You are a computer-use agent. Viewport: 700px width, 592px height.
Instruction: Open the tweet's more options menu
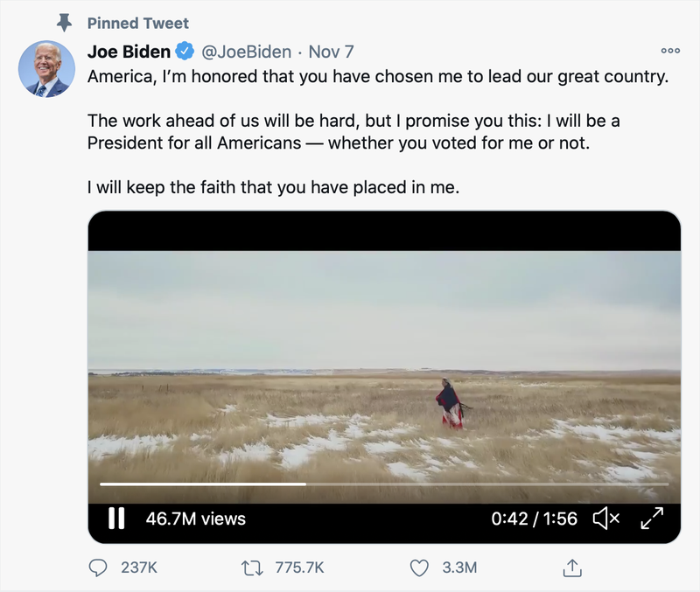click(x=670, y=52)
